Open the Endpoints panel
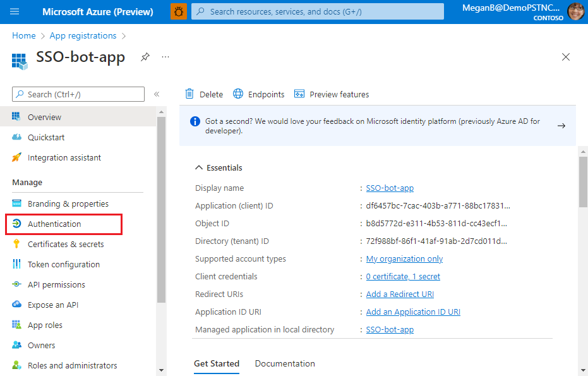Viewport: 588px width, 376px height. 258,94
